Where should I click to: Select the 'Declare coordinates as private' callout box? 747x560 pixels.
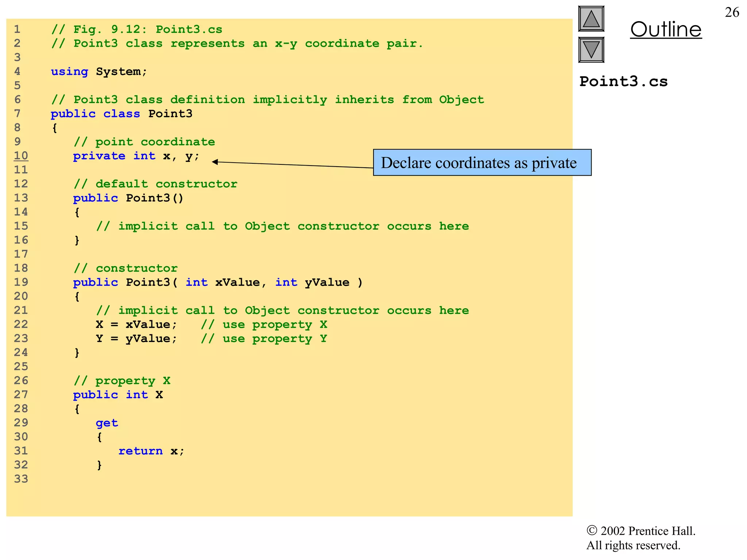(x=482, y=163)
